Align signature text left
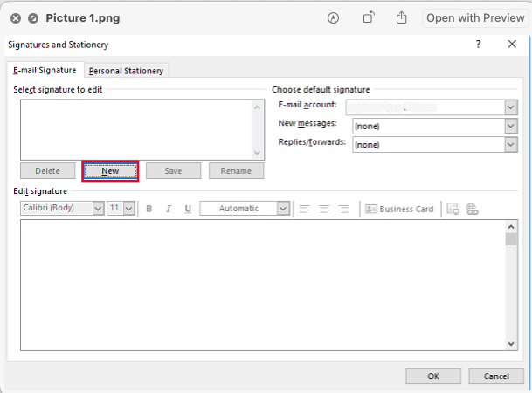The height and width of the screenshot is (393, 532). [304, 209]
